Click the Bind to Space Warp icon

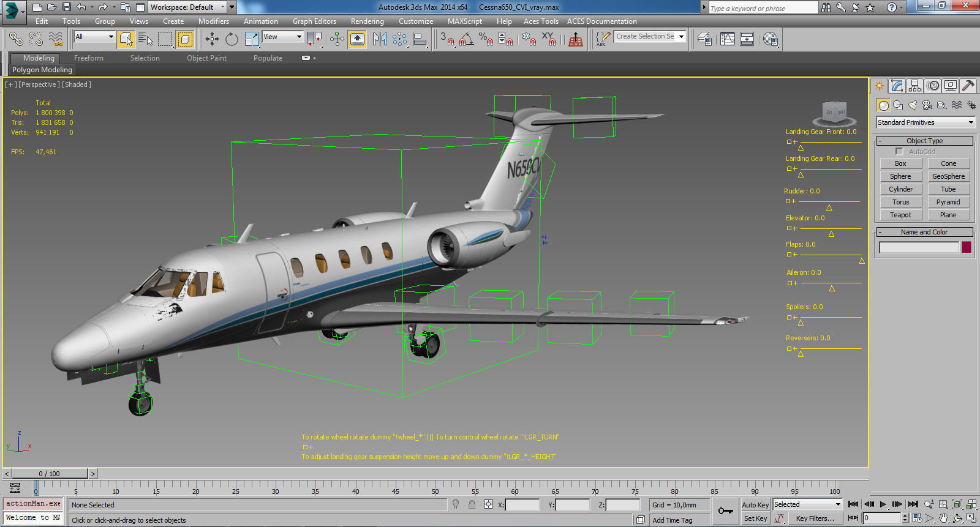pos(56,39)
